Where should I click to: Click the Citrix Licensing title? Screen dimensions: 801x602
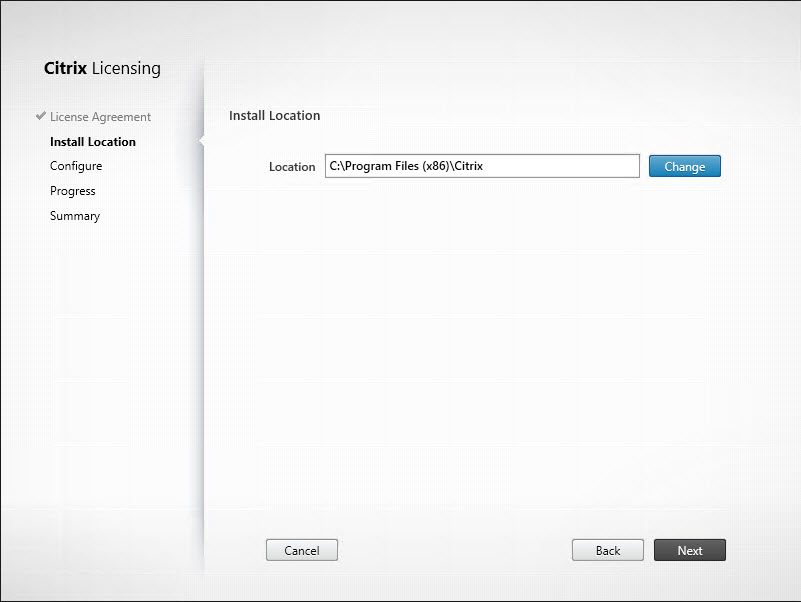coord(102,68)
